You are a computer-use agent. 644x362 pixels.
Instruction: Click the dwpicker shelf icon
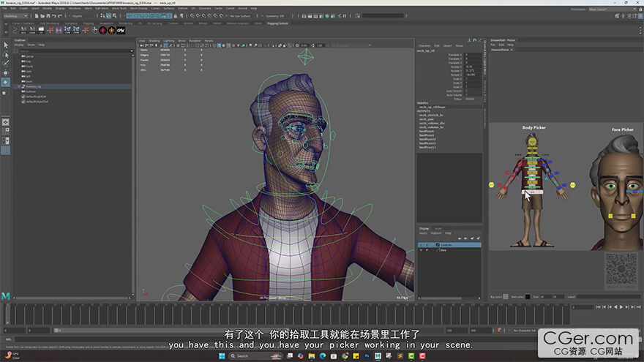click(x=121, y=31)
